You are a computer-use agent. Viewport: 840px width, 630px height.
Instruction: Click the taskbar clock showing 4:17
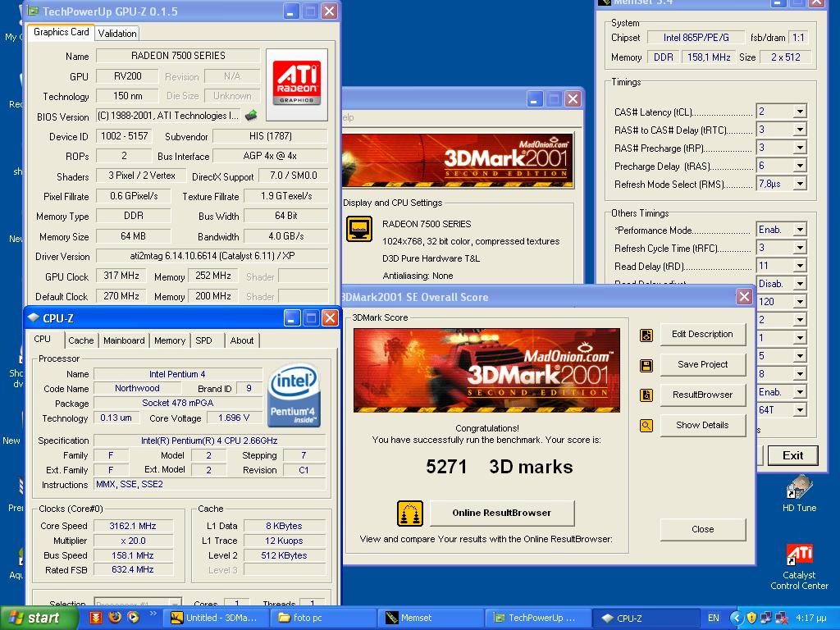(810, 618)
